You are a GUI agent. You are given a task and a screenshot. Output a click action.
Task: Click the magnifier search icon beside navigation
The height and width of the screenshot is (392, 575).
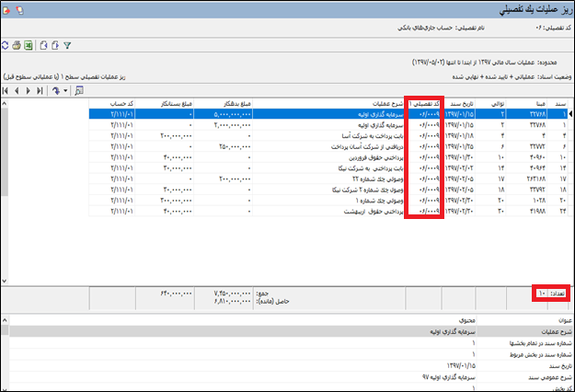(x=78, y=91)
